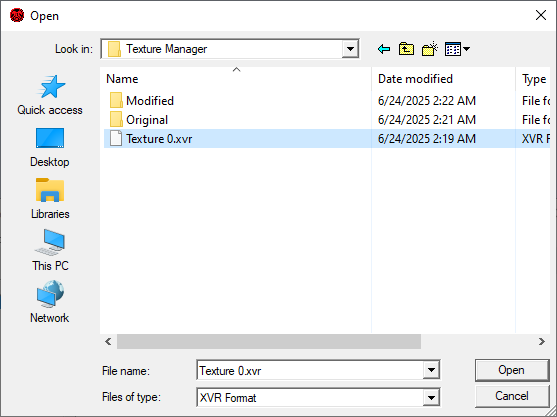Viewport: 557px width, 417px height.
Task: Sort by the Type column header
Action: (533, 78)
